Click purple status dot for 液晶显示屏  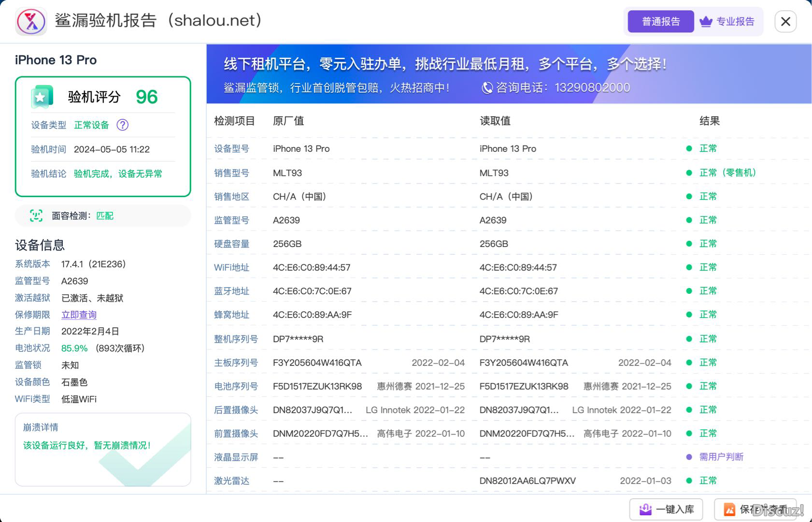coord(689,457)
